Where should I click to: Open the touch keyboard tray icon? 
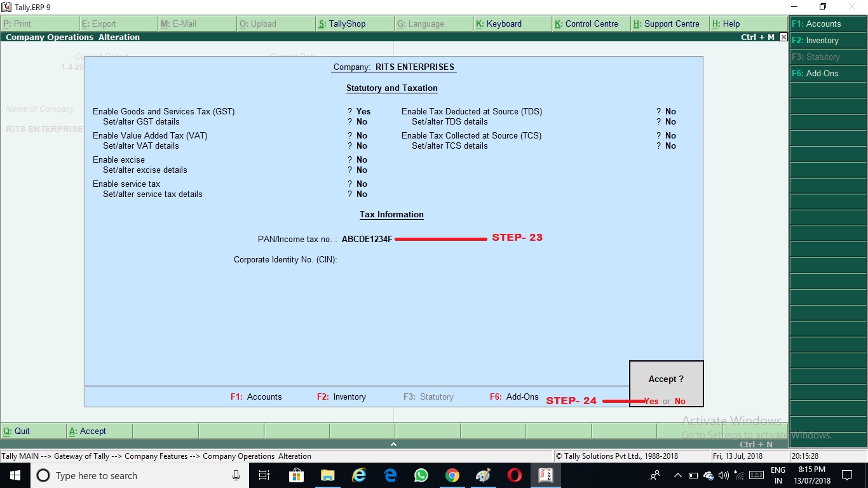(756, 475)
